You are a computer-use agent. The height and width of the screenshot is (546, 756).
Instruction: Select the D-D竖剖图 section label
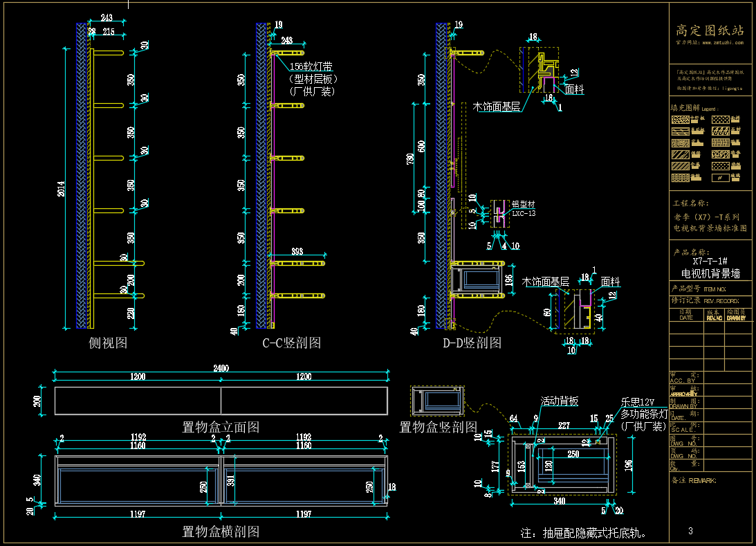(472, 343)
